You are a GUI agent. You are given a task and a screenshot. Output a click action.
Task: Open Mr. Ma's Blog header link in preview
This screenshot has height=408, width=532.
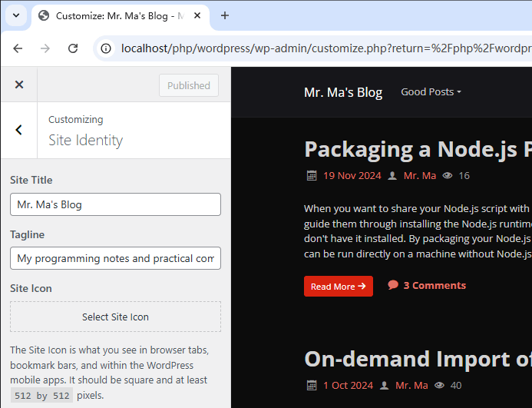tap(343, 92)
